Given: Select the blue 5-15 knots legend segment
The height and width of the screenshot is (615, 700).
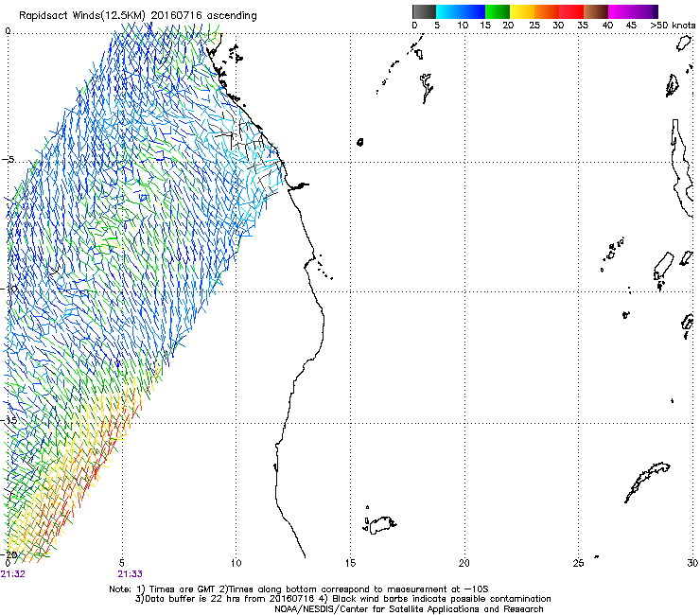Looking at the screenshot, I should [x=461, y=11].
